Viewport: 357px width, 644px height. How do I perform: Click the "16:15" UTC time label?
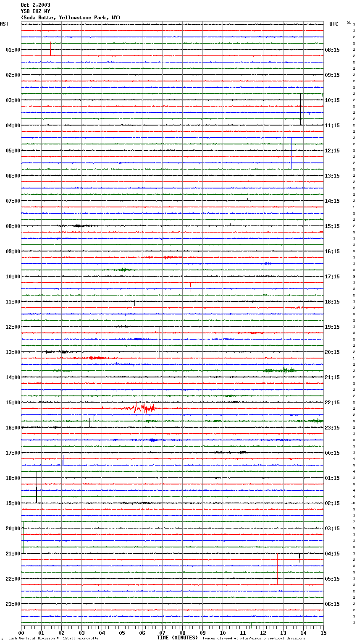[x=332, y=251]
